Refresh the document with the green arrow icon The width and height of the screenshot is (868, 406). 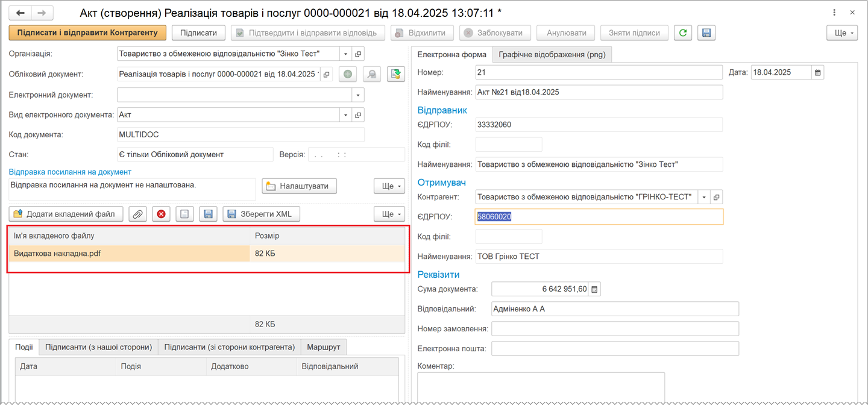point(682,33)
